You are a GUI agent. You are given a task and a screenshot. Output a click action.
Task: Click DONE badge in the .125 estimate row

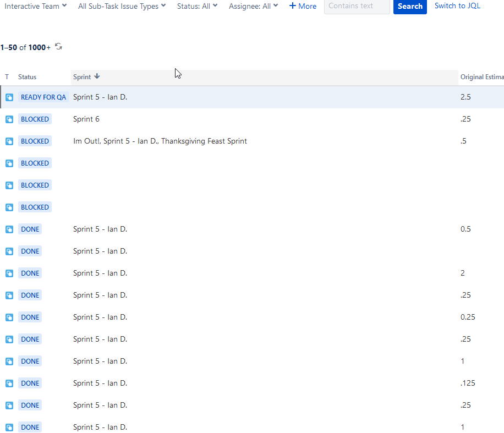[x=30, y=383]
